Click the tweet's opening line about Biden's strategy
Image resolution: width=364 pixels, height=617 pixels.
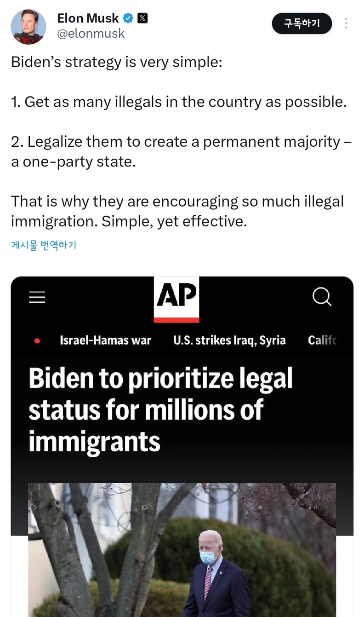117,62
